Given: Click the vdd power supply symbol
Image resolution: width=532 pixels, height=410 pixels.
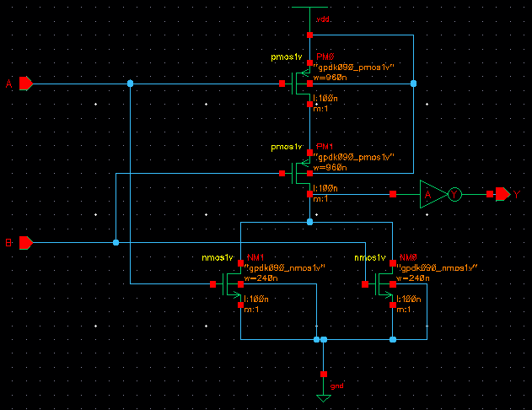Looking at the screenshot, I should point(310,15).
